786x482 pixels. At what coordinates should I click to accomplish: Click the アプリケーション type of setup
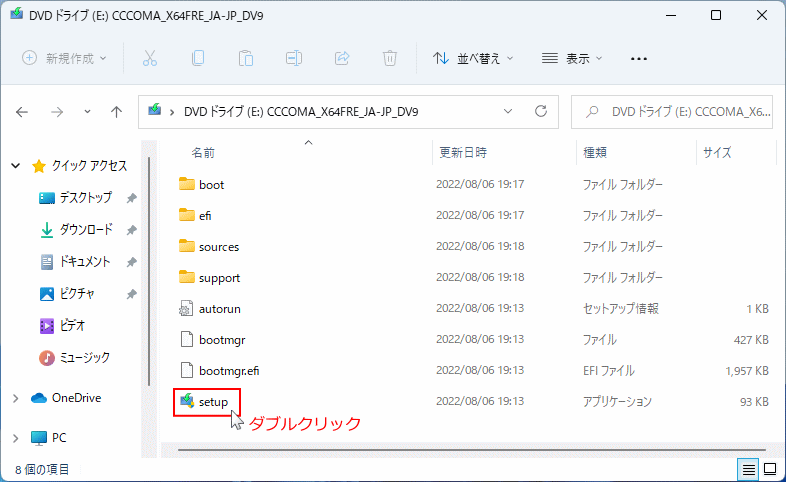(x=617, y=402)
